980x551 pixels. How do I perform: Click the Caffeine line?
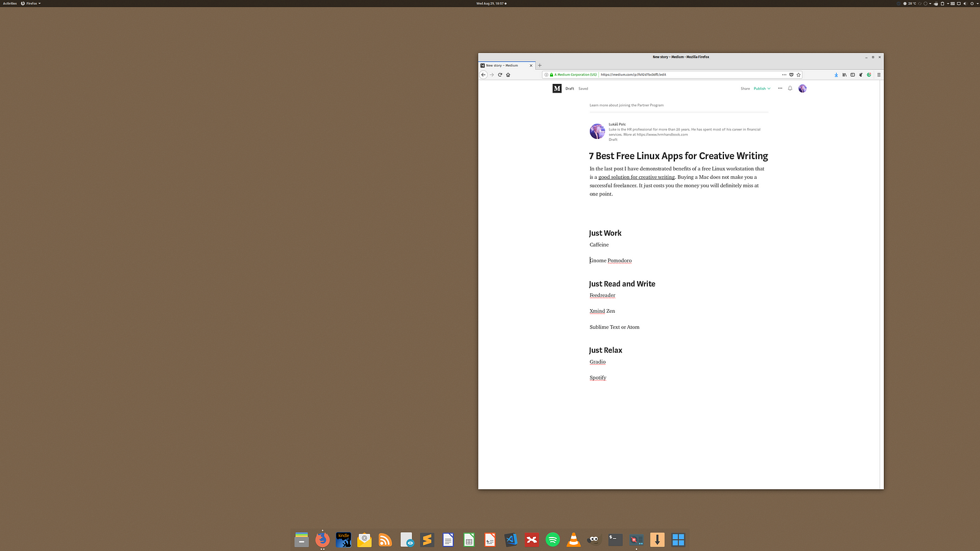pyautogui.click(x=599, y=245)
